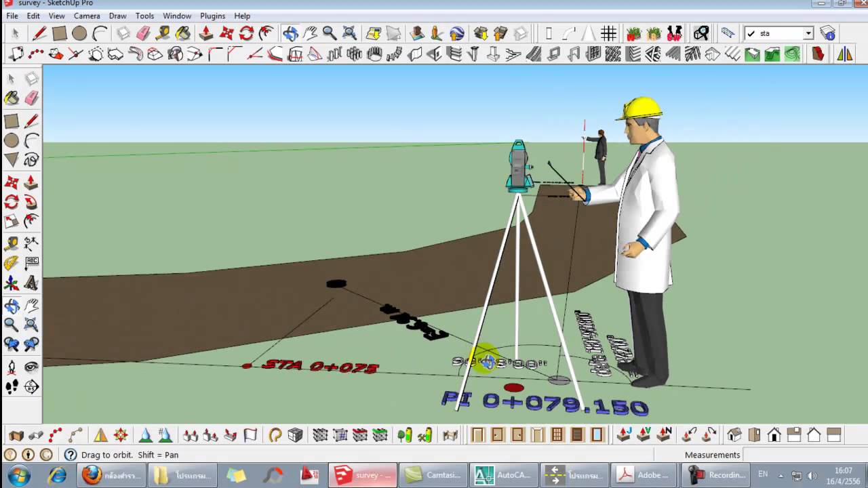Open the View menu
The width and height of the screenshot is (868, 488).
coord(57,16)
